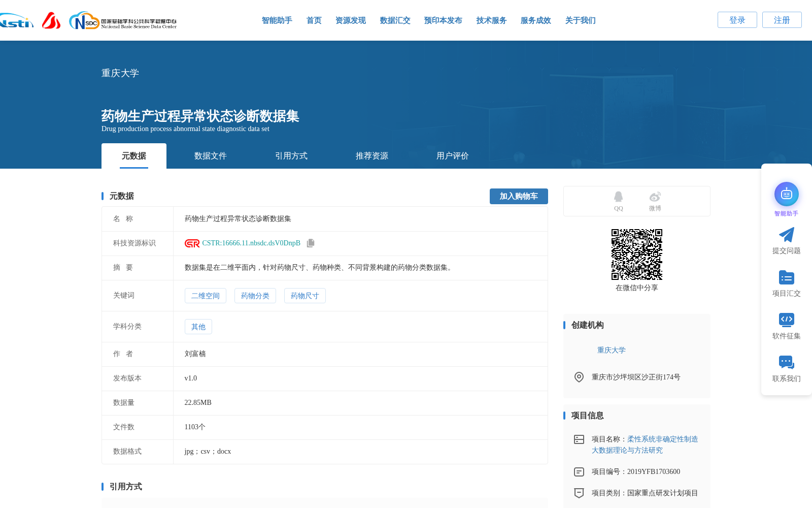Image resolution: width=812 pixels, height=508 pixels.
Task: Click the 其他 subject category tag
Action: 198,327
